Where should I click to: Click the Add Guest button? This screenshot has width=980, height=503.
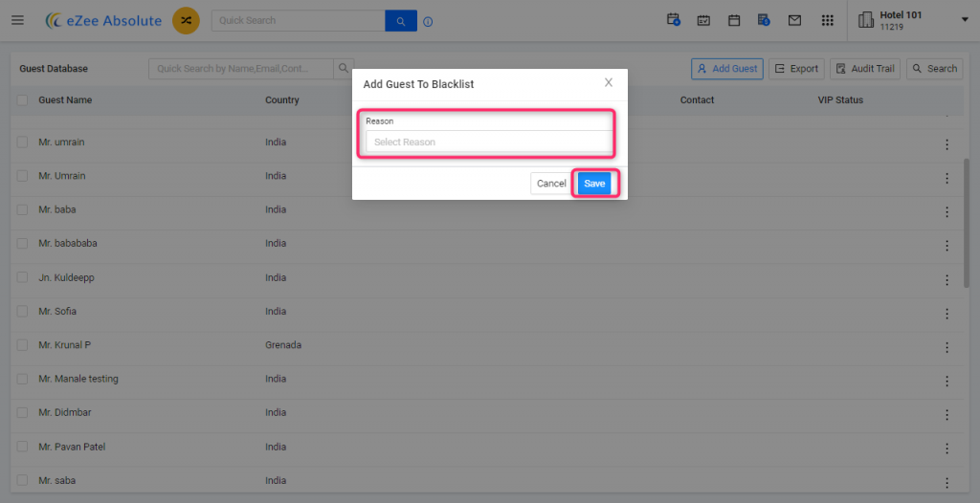click(727, 69)
